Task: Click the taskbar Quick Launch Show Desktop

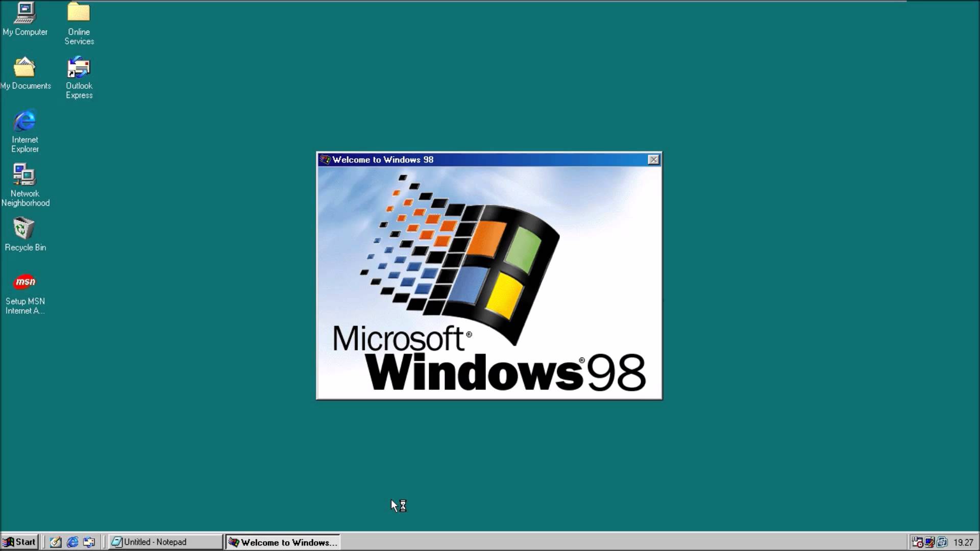Action: [x=55, y=542]
